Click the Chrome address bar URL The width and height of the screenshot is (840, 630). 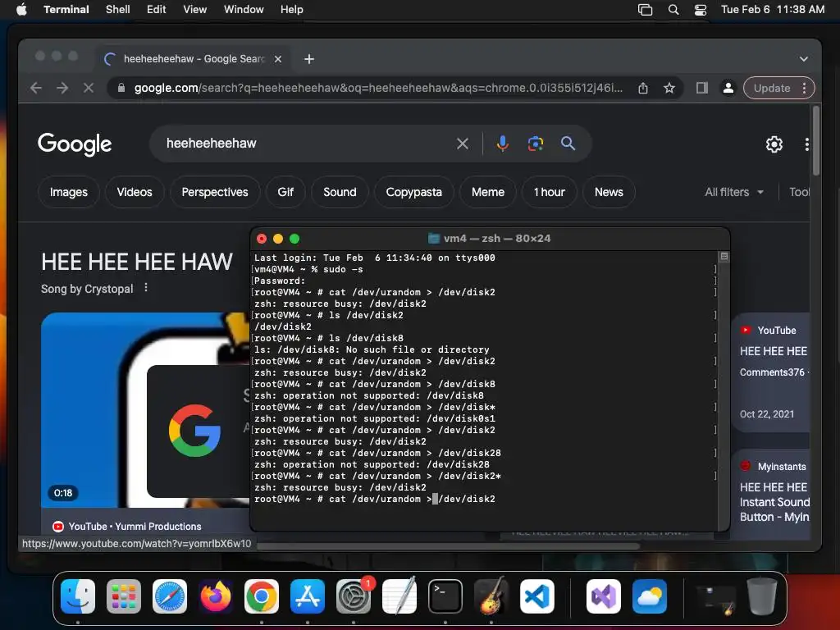[378, 88]
